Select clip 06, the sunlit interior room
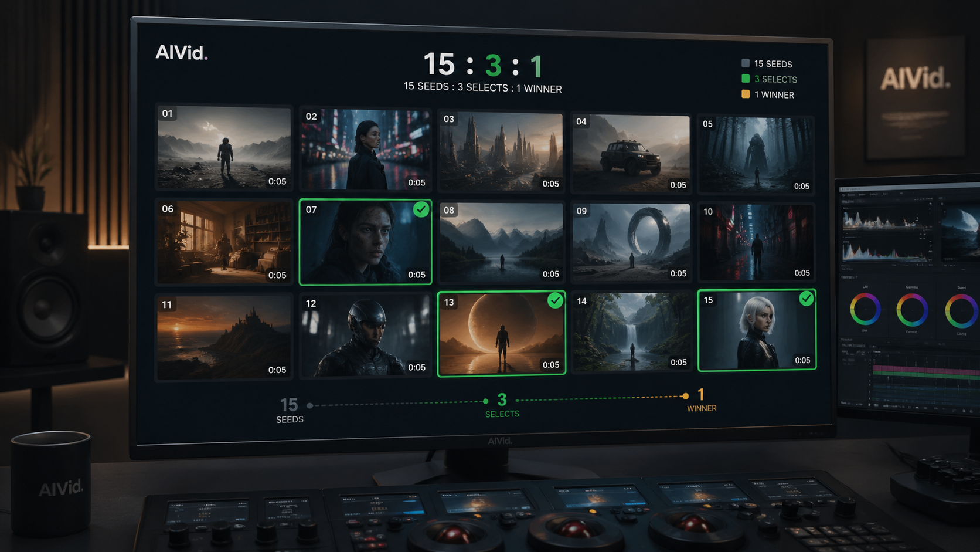This screenshot has width=980, height=552. tap(224, 242)
